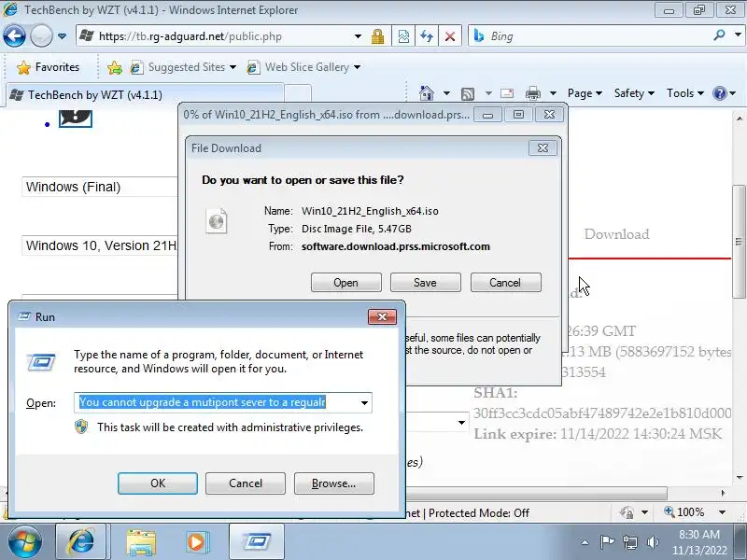
Task: Expand the Print options dropdown arrow
Action: click(553, 93)
